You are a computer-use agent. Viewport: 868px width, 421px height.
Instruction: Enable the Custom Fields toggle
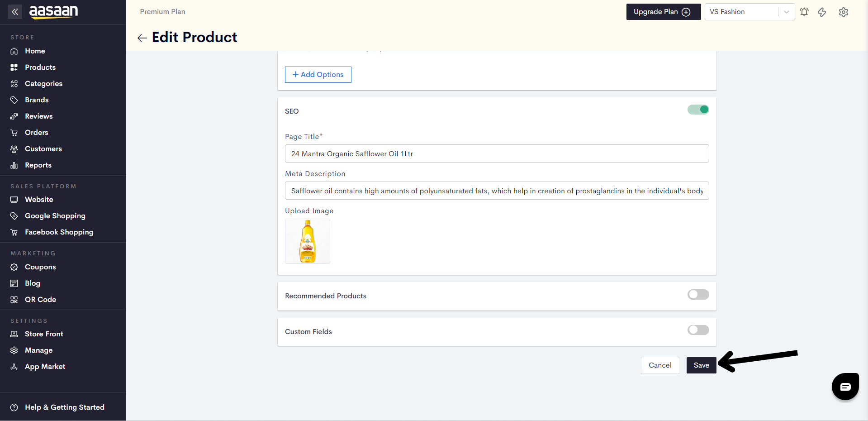pos(698,330)
